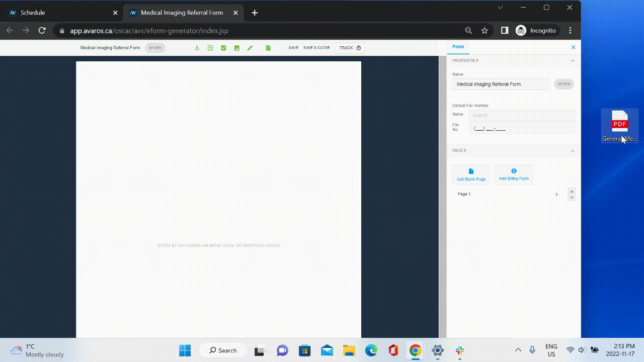Collapse the PROPERTIES section
Viewport: 644px width, 362px height.
click(x=572, y=60)
